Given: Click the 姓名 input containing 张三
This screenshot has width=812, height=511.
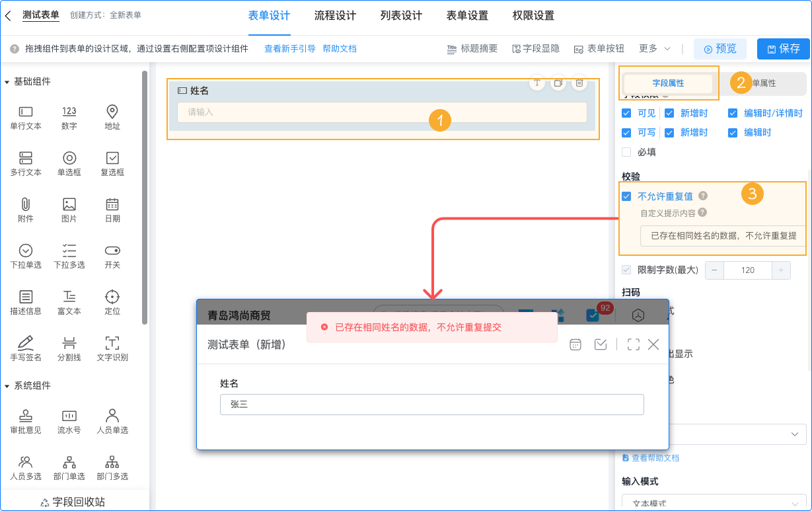Looking at the screenshot, I should 432,404.
